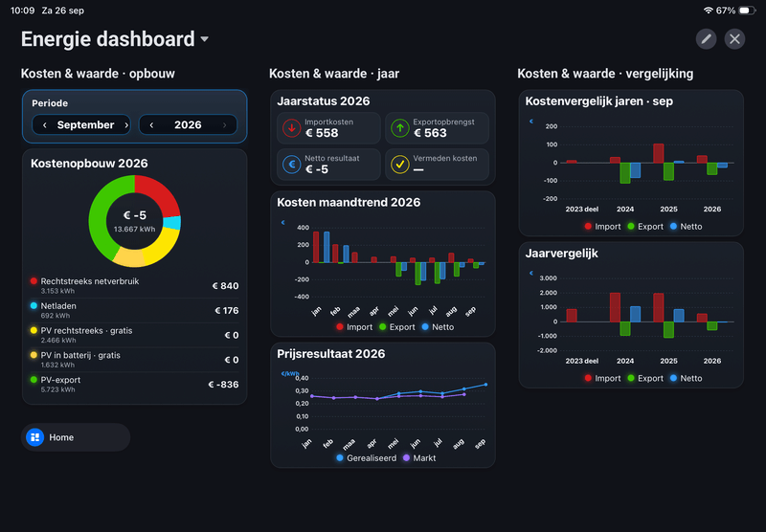Screen dimensions: 766x532
Task: Open the Kostenopbouw 2026 card title
Action: (89, 164)
